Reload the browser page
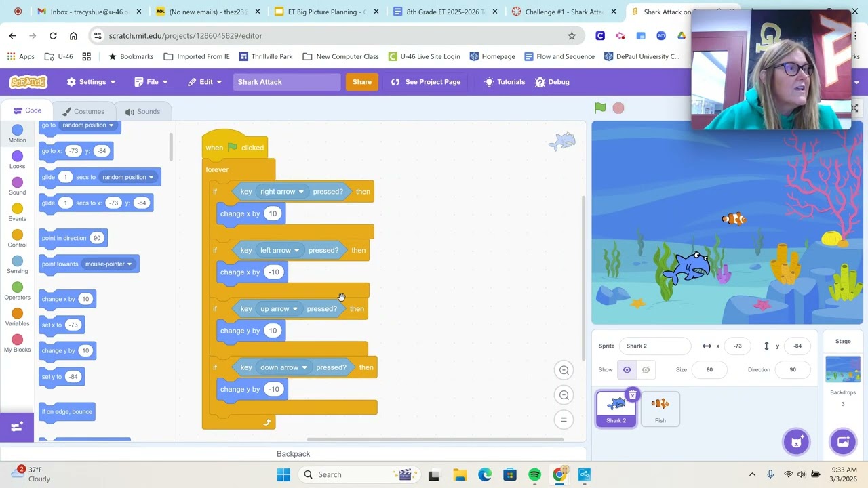Screen dimensions: 868x488 [53, 35]
